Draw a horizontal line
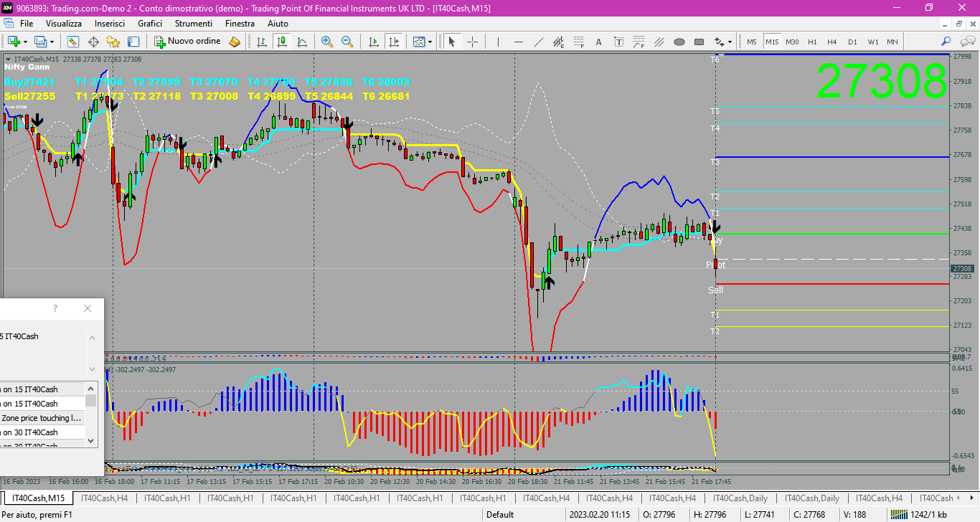 pyautogui.click(x=519, y=42)
